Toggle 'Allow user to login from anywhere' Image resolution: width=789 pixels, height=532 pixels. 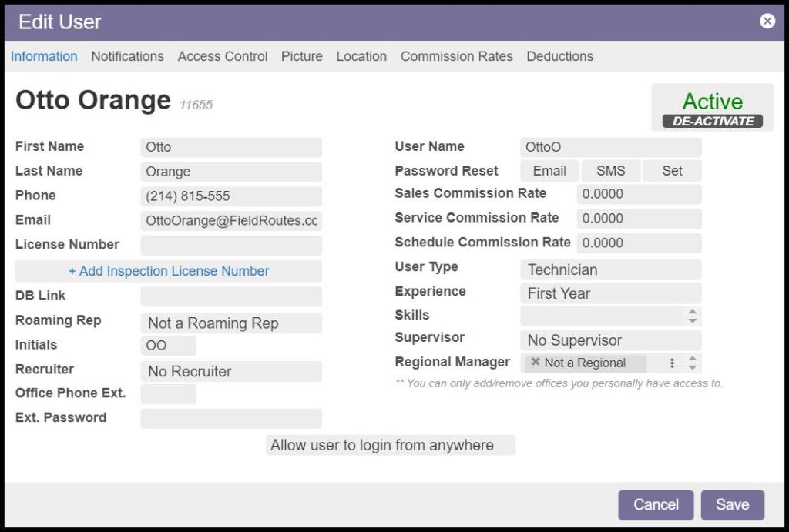click(390, 445)
